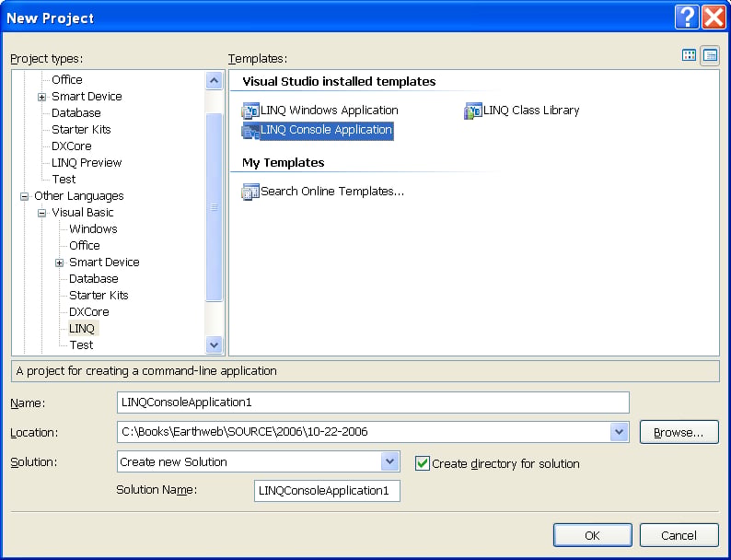Expand Smart Device node under Visual Basic

coord(59,263)
